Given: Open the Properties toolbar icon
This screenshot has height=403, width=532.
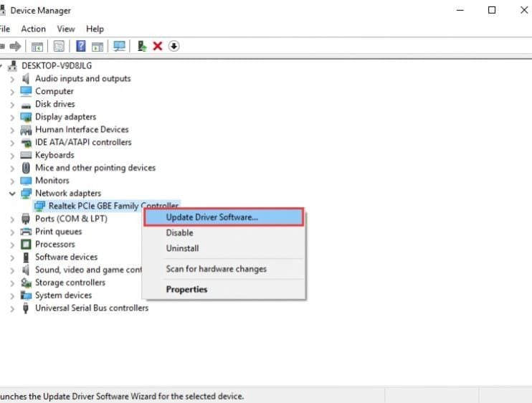Looking at the screenshot, I should click(x=59, y=46).
